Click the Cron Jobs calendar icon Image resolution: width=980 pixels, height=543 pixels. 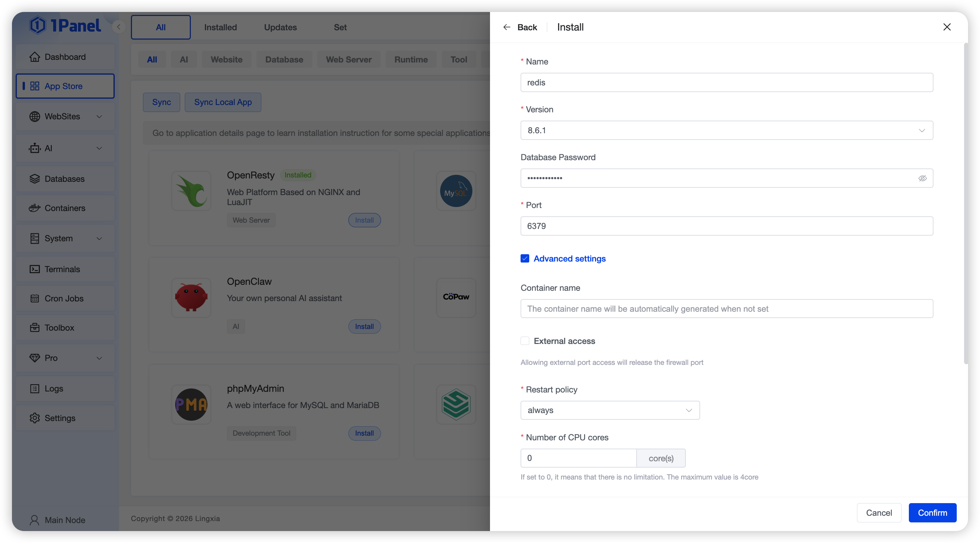[35, 298]
